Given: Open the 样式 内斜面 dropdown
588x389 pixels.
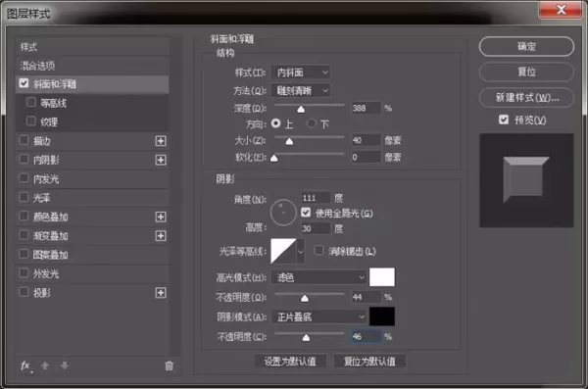Looking at the screenshot, I should [301, 73].
